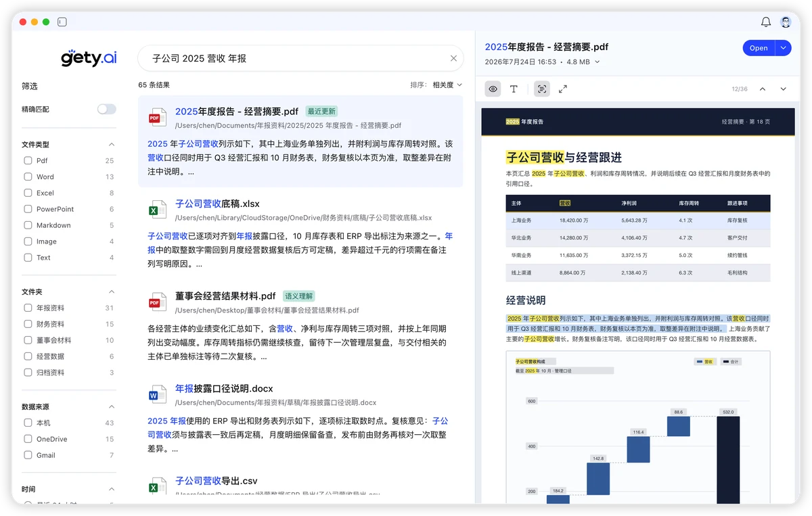Open the dropdown arrow beside Open button

coord(784,48)
